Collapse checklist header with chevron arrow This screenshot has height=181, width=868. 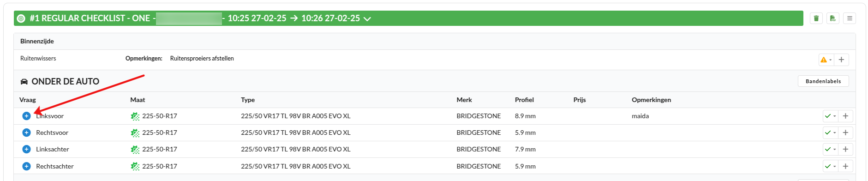point(367,19)
